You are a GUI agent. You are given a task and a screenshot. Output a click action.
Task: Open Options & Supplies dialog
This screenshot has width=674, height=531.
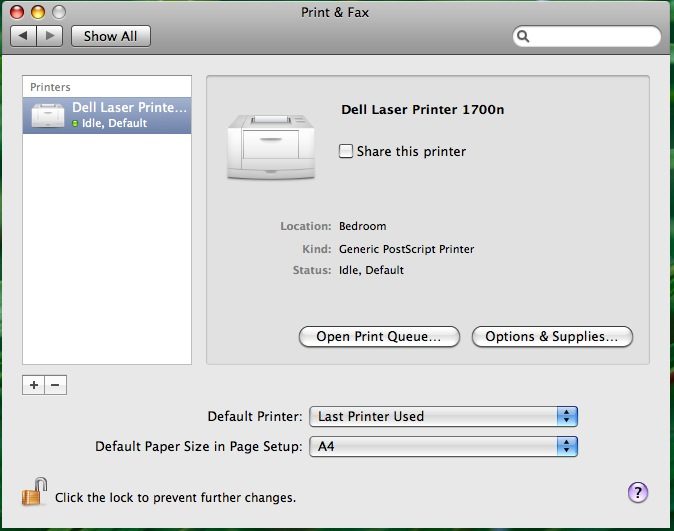pyautogui.click(x=552, y=336)
